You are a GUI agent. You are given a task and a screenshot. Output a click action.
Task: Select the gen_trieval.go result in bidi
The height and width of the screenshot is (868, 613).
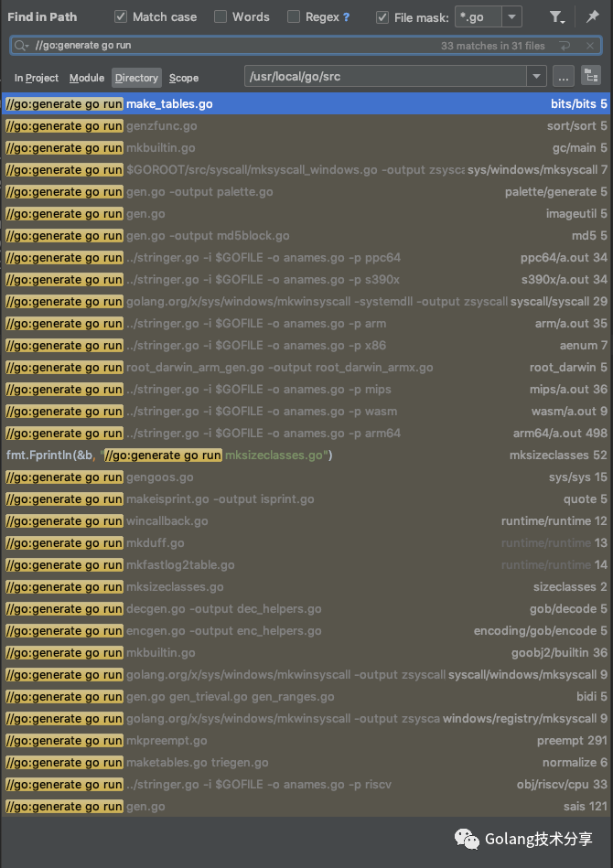306,697
